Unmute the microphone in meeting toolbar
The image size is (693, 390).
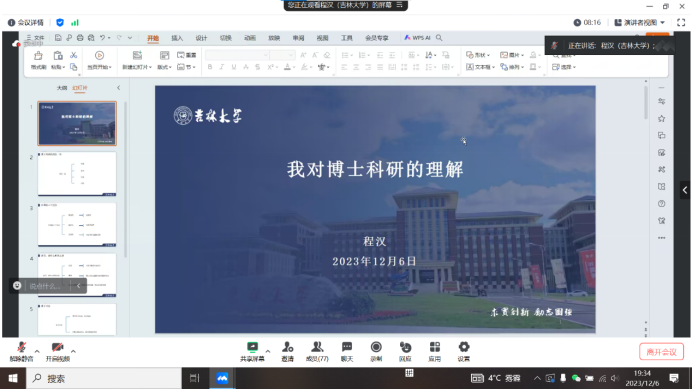[22, 352]
